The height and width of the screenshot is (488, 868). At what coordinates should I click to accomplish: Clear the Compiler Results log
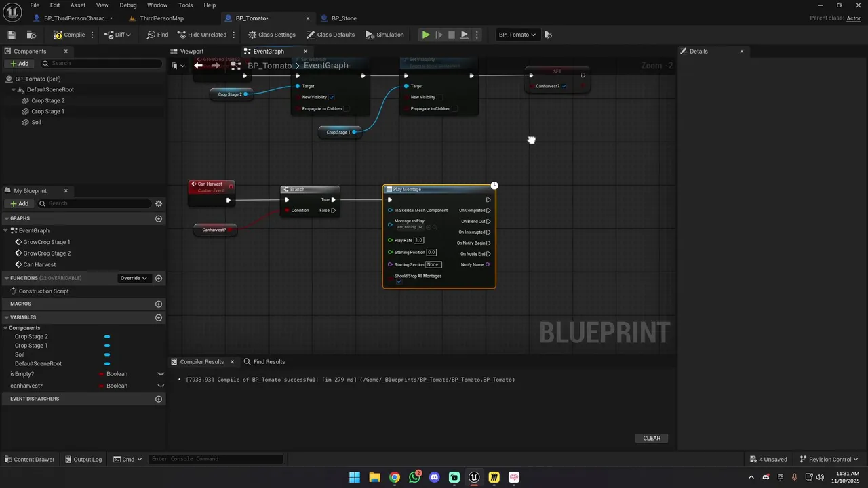coord(652,438)
